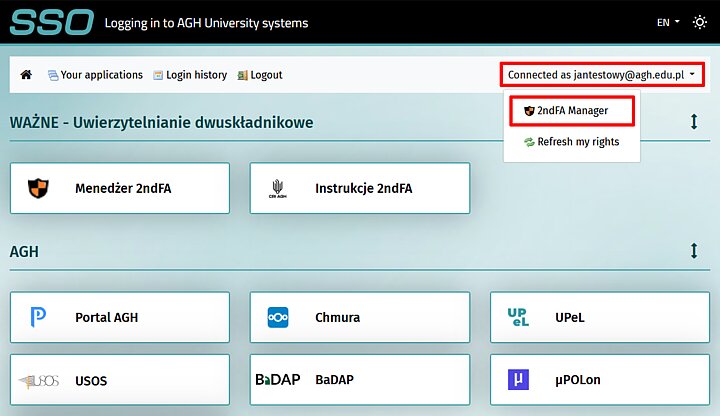
Task: Click the SSO logo in header
Action: pyautogui.click(x=52, y=22)
